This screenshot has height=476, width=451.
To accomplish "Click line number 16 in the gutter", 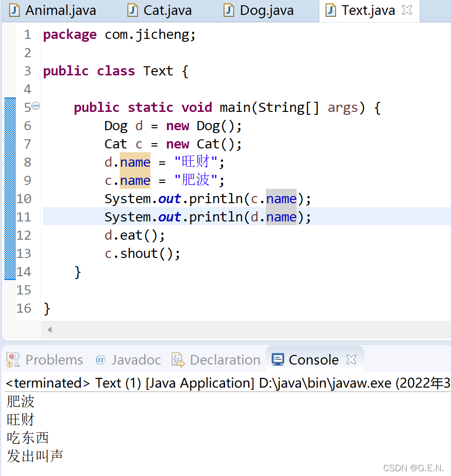I will pyautogui.click(x=24, y=308).
